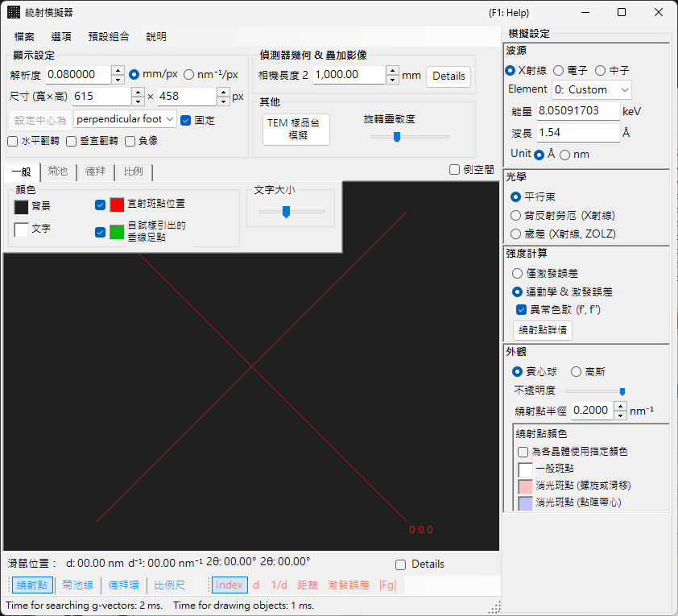Toggle the 繞射點 toolbar button
The image size is (678, 616).
[32, 585]
